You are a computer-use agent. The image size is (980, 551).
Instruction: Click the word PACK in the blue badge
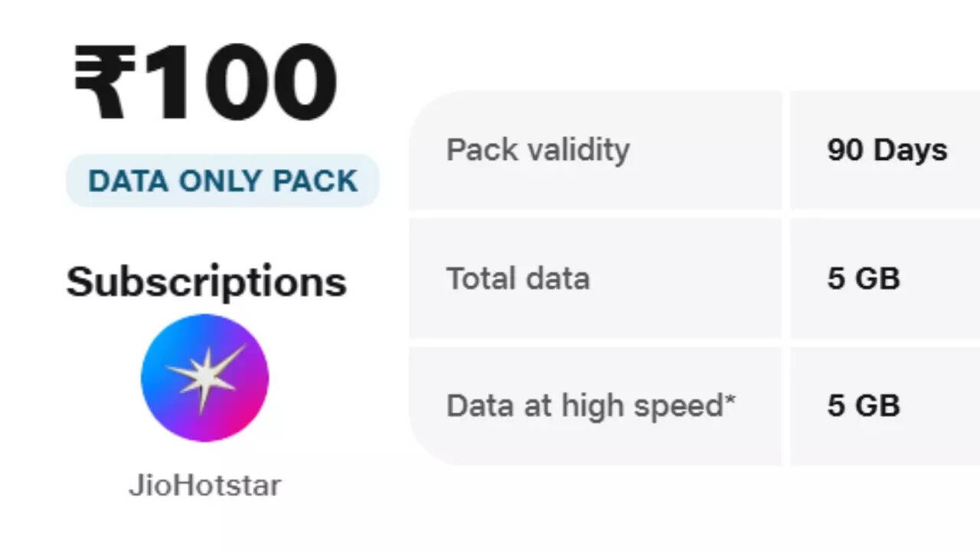coord(315,181)
